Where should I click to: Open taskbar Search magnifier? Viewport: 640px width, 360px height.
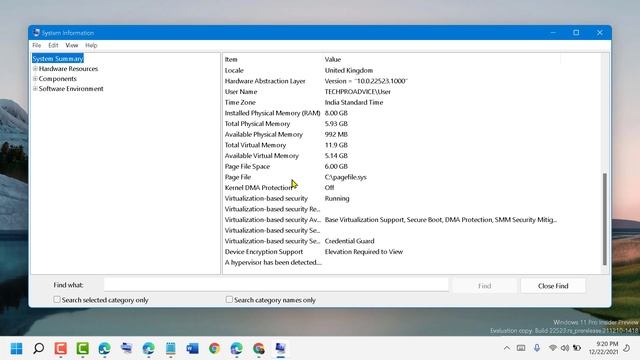pyautogui.click(x=38, y=349)
